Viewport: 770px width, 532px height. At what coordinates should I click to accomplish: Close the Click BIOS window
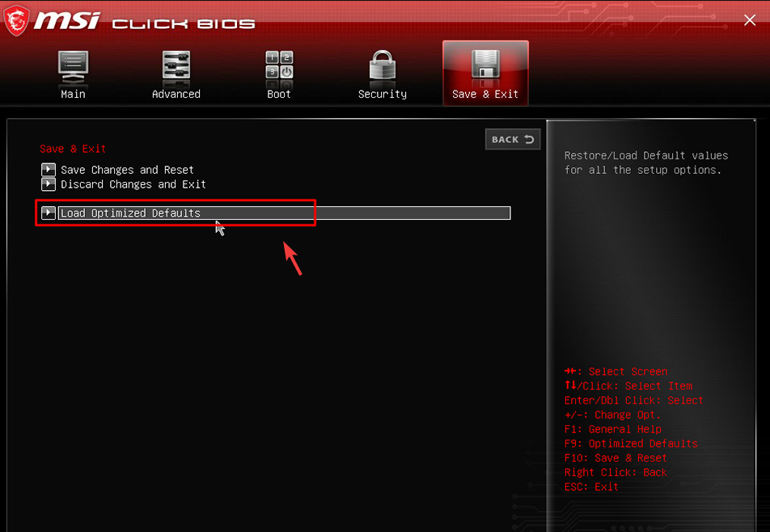coord(749,20)
